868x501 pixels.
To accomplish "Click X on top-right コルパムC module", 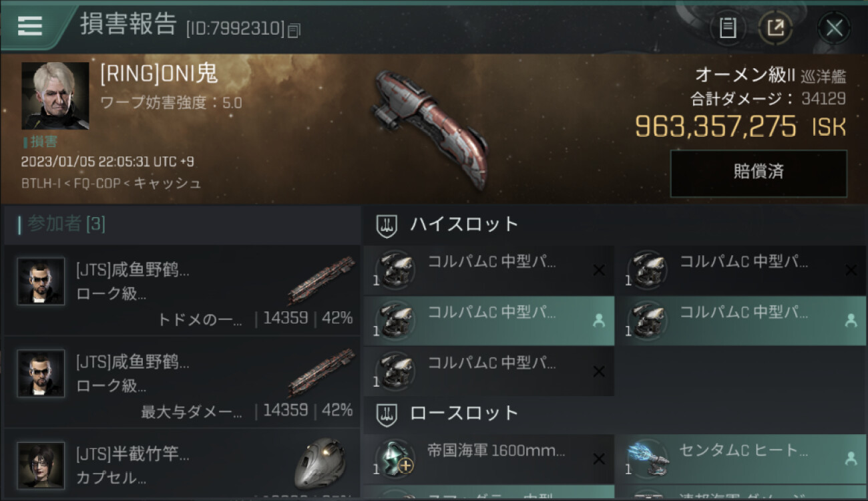I will (851, 270).
